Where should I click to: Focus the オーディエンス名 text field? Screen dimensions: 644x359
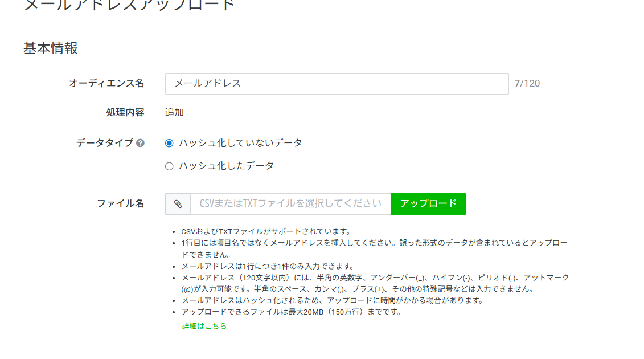pyautogui.click(x=337, y=84)
